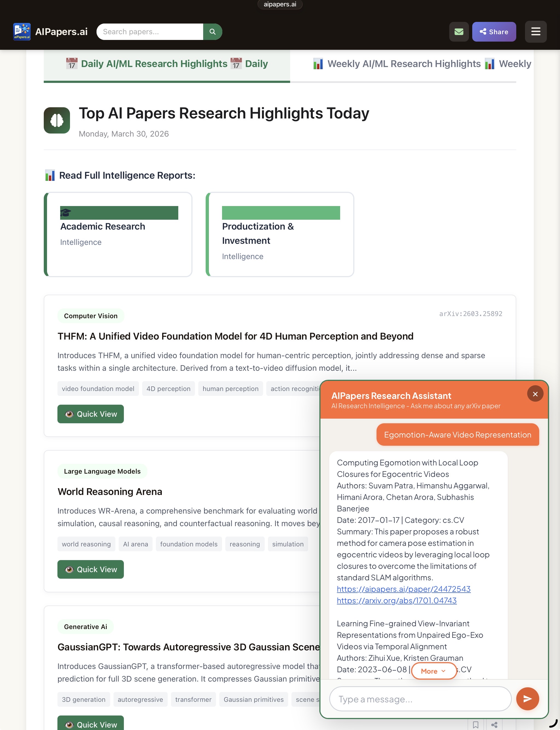This screenshot has width=560, height=730.
Task: Open Quick View for GaussianGPT paper
Action: [90, 723]
